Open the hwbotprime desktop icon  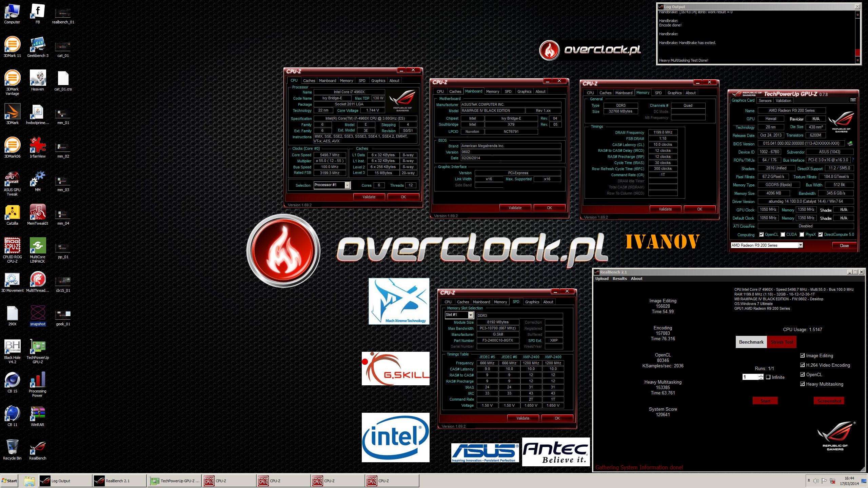pyautogui.click(x=38, y=114)
